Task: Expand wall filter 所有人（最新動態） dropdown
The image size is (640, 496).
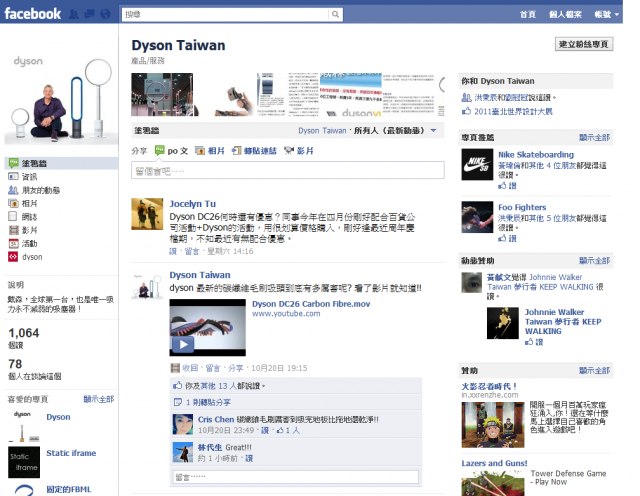Action: coord(433,131)
